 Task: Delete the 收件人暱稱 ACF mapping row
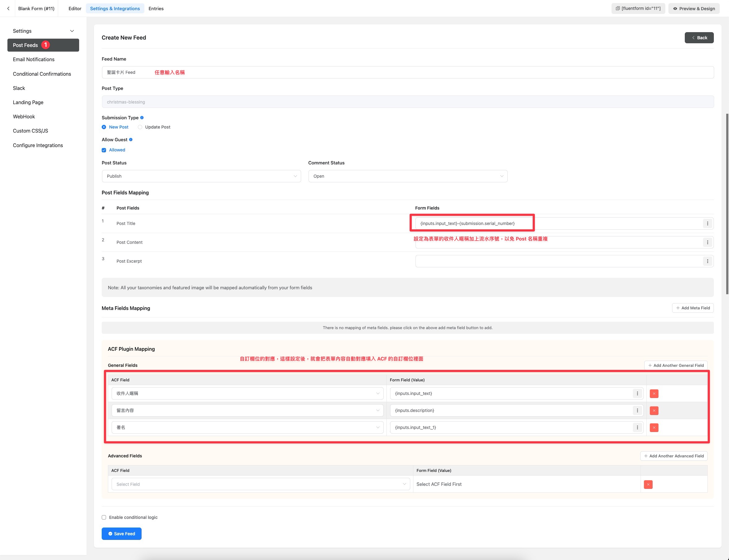pos(654,394)
